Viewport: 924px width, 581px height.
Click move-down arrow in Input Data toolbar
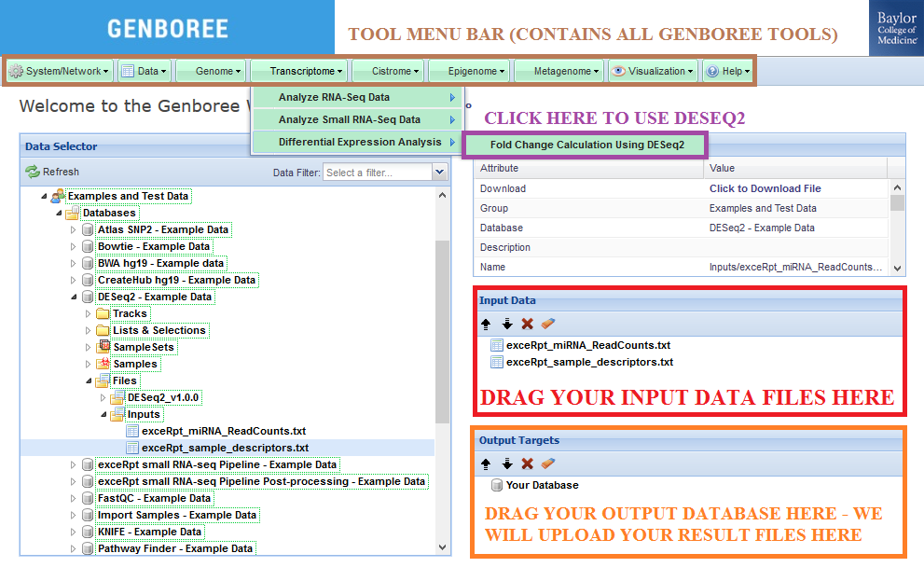pyautogui.click(x=506, y=324)
